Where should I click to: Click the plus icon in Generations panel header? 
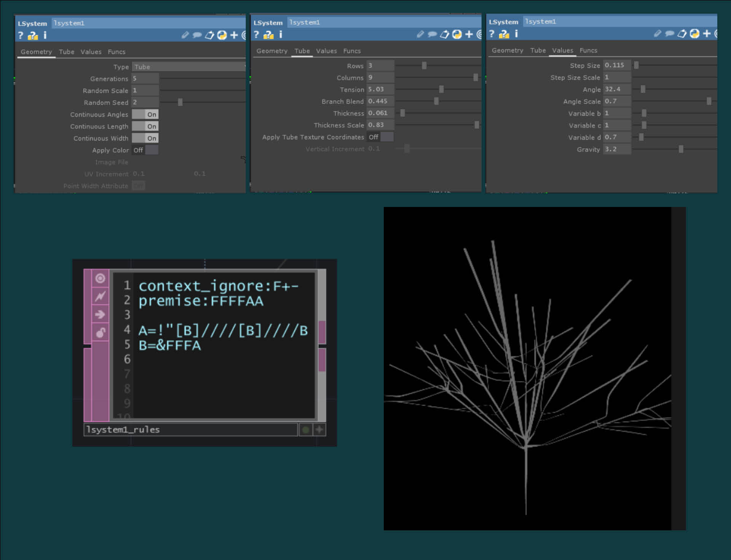click(x=234, y=35)
